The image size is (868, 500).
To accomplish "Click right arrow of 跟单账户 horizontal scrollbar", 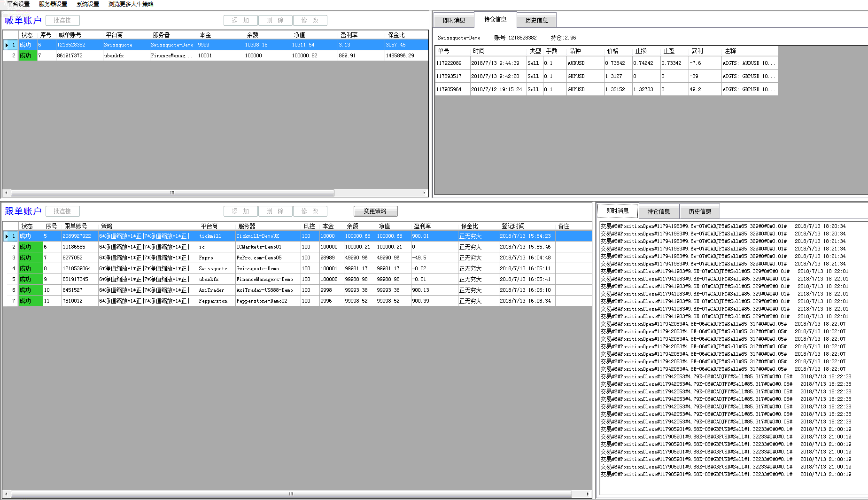I will (588, 494).
